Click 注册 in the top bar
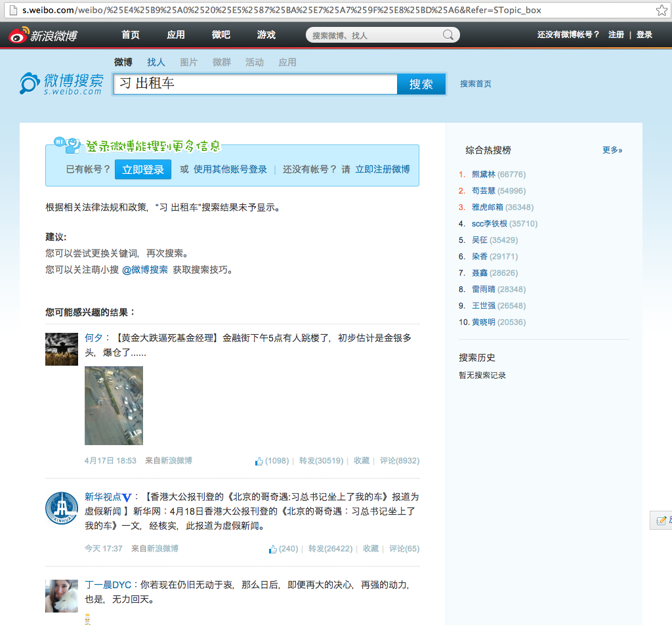672x625 pixels. click(x=616, y=35)
